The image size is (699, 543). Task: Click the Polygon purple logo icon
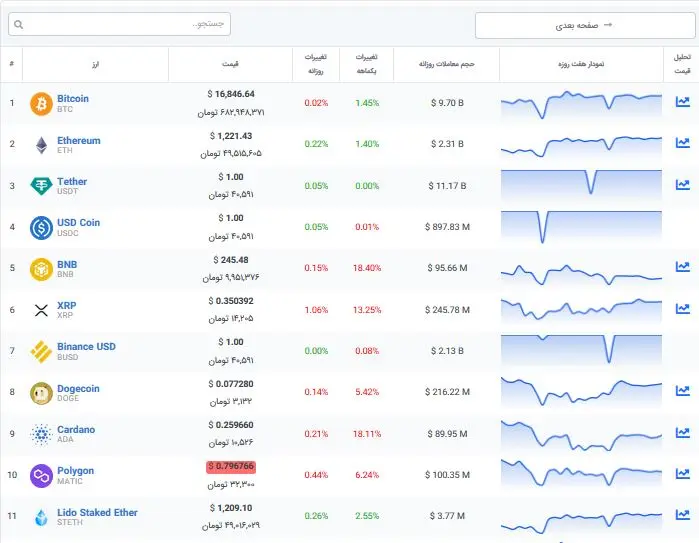tap(41, 475)
